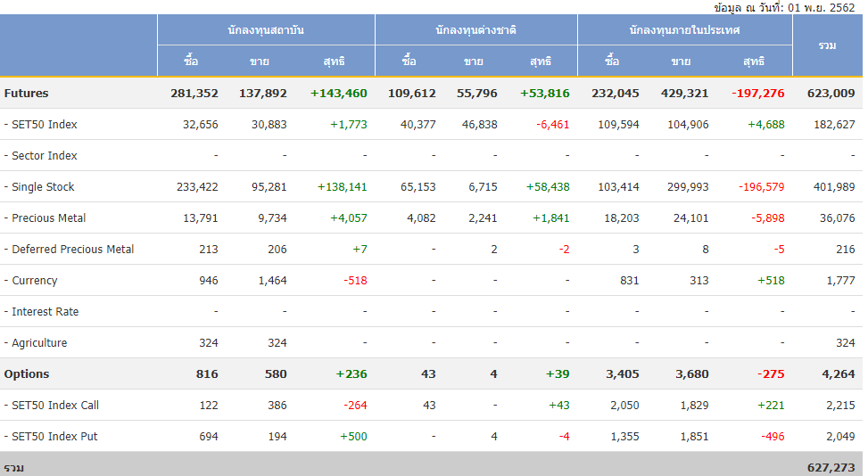
Task: Click SET50 Index local net +4,688
Action: tap(766, 125)
